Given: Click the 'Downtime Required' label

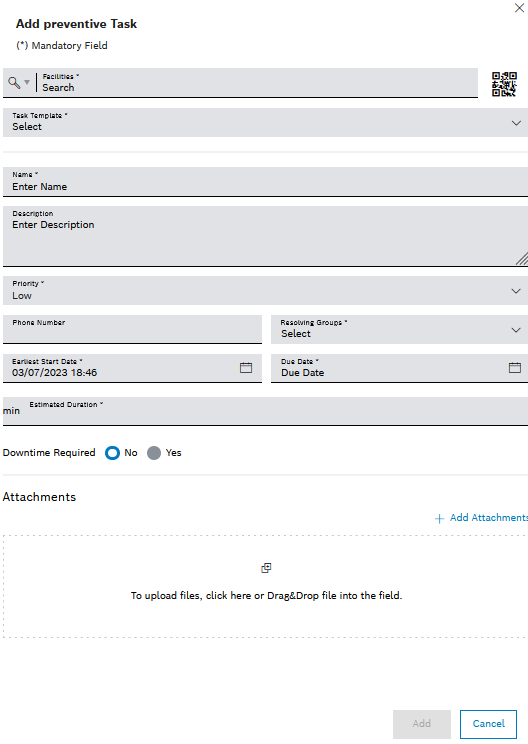Looking at the screenshot, I should point(49,453).
